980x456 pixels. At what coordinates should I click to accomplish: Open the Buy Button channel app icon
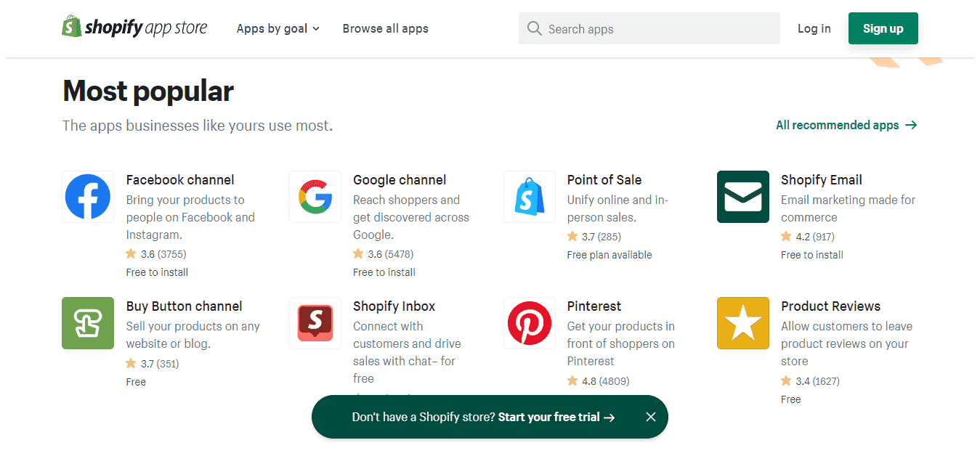(88, 323)
